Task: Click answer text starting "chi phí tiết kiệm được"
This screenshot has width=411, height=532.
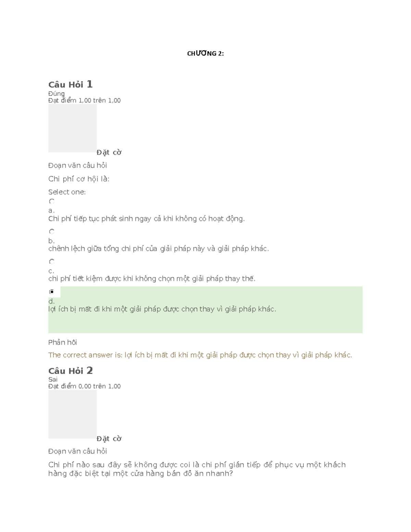Action: pos(152,279)
